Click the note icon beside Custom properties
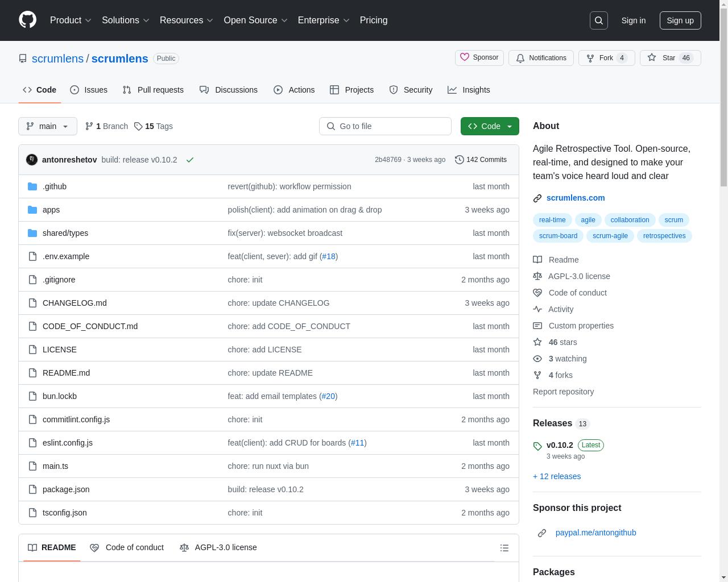 coord(537,326)
